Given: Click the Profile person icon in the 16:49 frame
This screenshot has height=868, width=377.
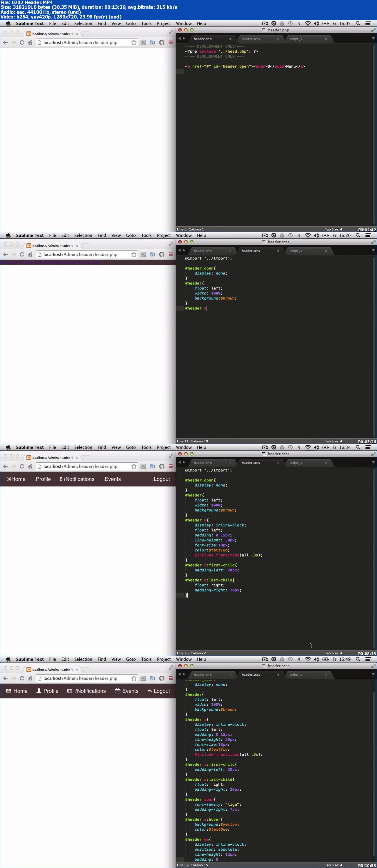Looking at the screenshot, I should [39, 691].
